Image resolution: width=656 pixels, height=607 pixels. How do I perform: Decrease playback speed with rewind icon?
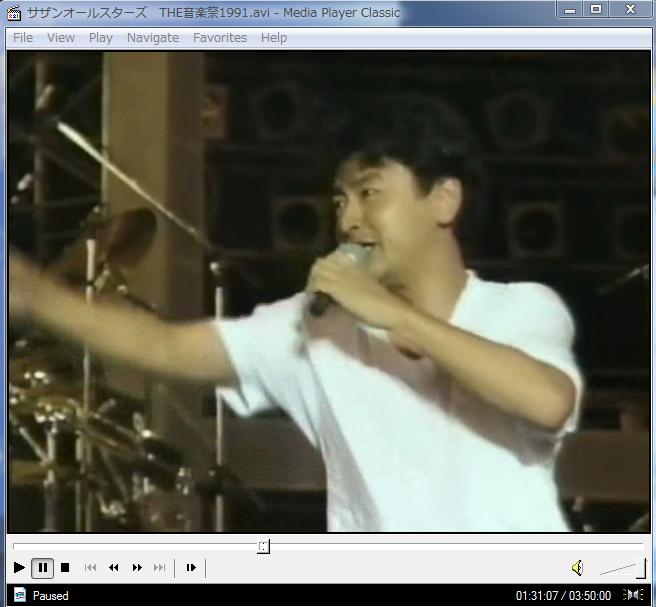coord(113,568)
